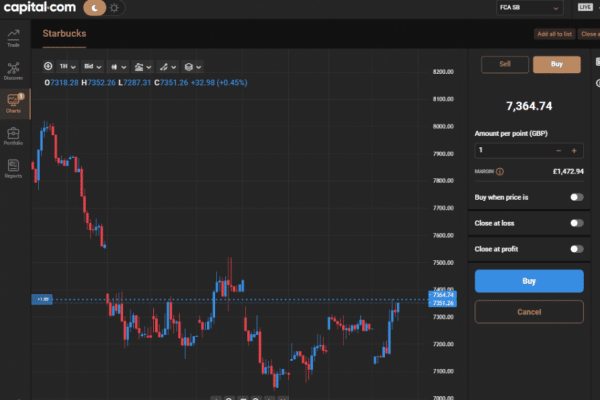Click the Cancel button
Screen dimensions: 600x400
point(529,312)
